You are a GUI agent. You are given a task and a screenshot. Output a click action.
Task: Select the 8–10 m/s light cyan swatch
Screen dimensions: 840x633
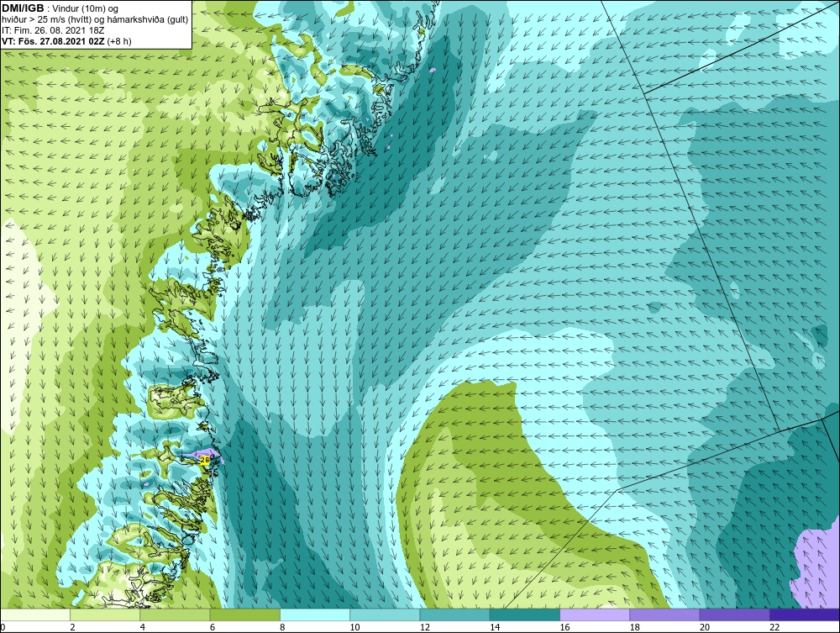(315, 615)
